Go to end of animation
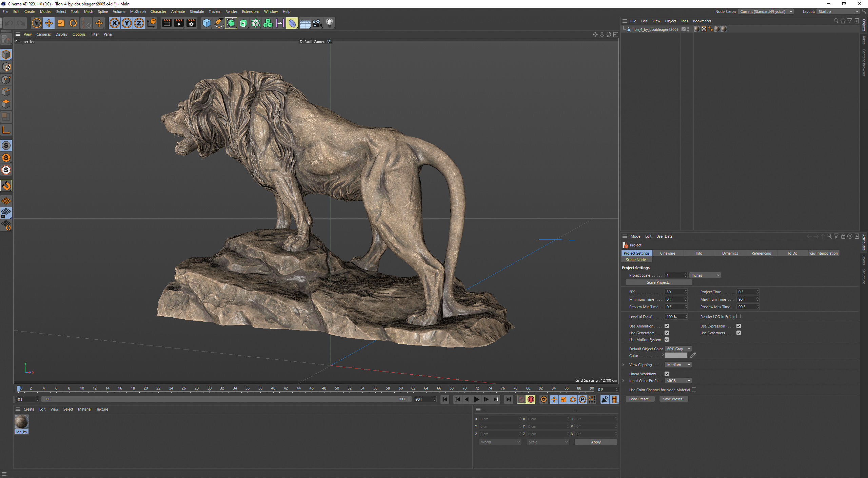This screenshot has width=868, height=478. point(508,399)
